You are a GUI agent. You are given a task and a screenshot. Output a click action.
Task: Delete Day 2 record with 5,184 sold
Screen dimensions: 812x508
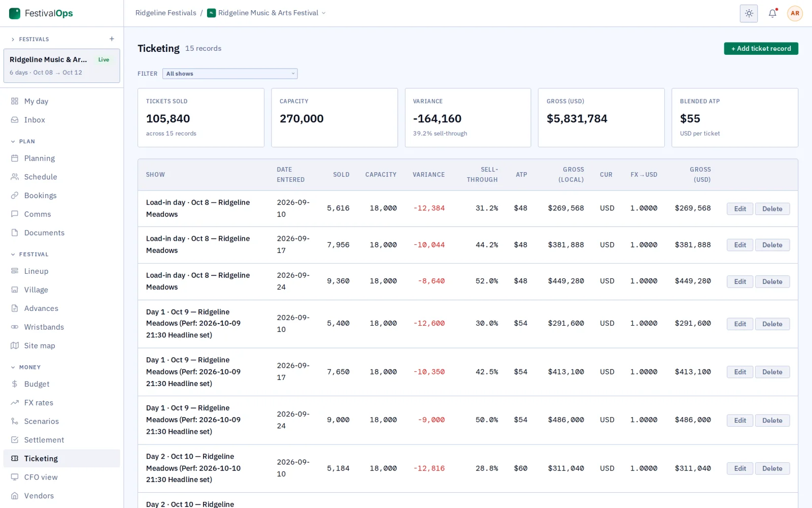772,468
